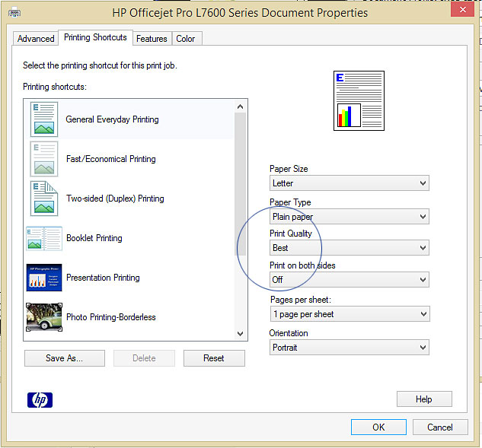
Task: Confirm settings with the OK button
Action: [x=378, y=427]
